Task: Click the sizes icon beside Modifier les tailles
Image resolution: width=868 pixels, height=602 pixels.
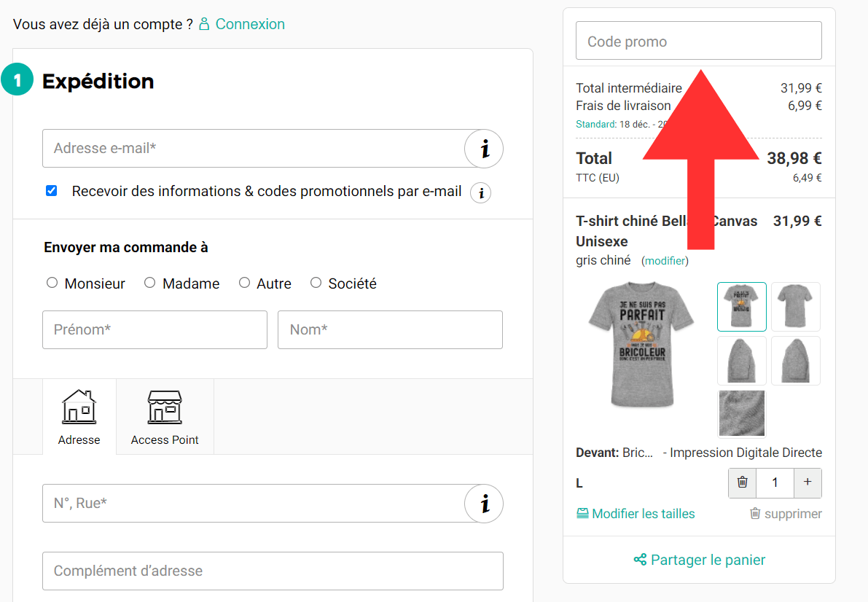Action: (x=582, y=513)
